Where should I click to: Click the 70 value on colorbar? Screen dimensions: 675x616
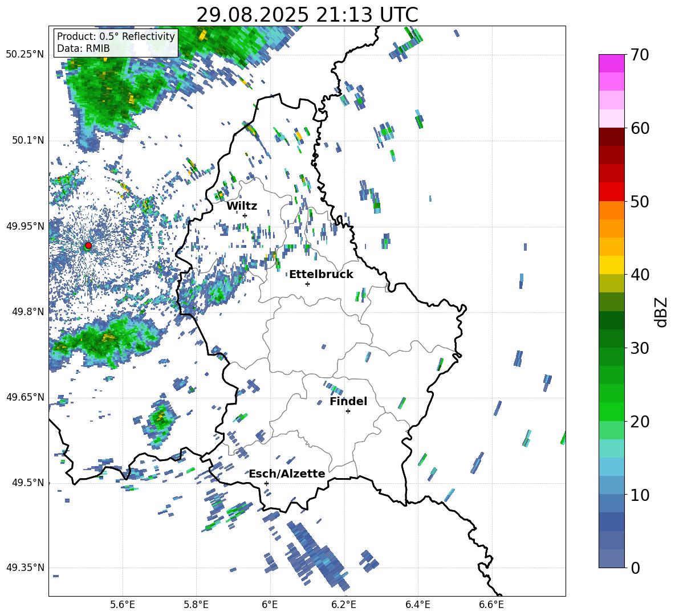click(x=640, y=55)
